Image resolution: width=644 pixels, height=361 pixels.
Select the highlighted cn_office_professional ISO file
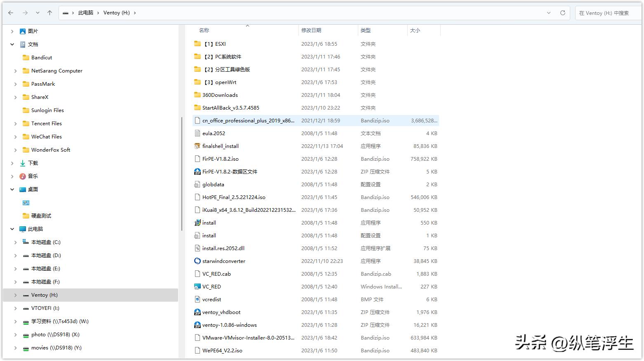coord(247,120)
